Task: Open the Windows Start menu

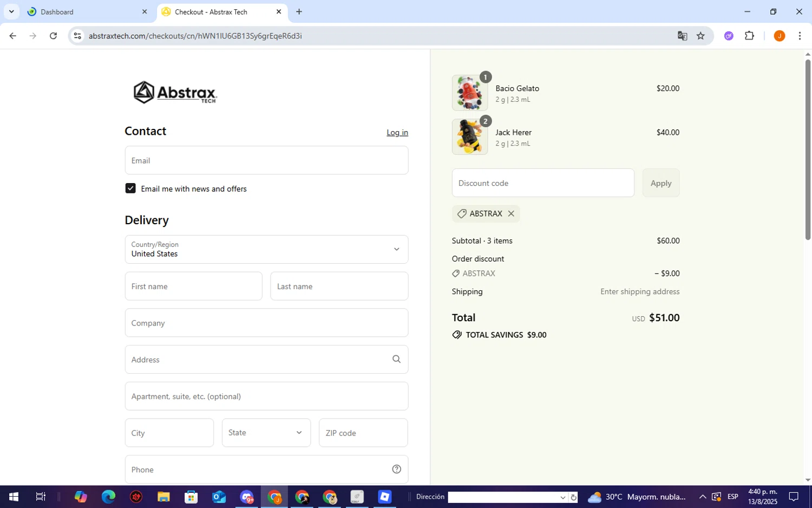Action: pos(14,497)
